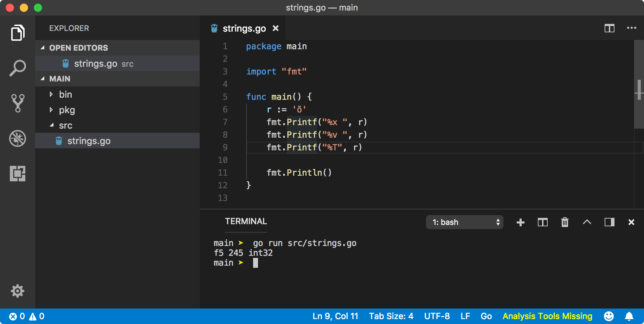This screenshot has width=644, height=324.
Task: Click the Printf "%x " statement
Action: [x=317, y=122]
